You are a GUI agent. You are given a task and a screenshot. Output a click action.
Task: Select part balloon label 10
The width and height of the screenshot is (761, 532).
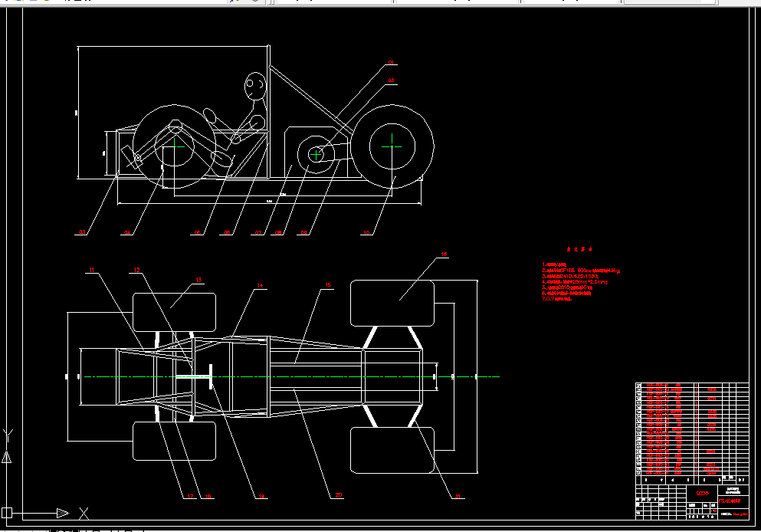point(366,233)
